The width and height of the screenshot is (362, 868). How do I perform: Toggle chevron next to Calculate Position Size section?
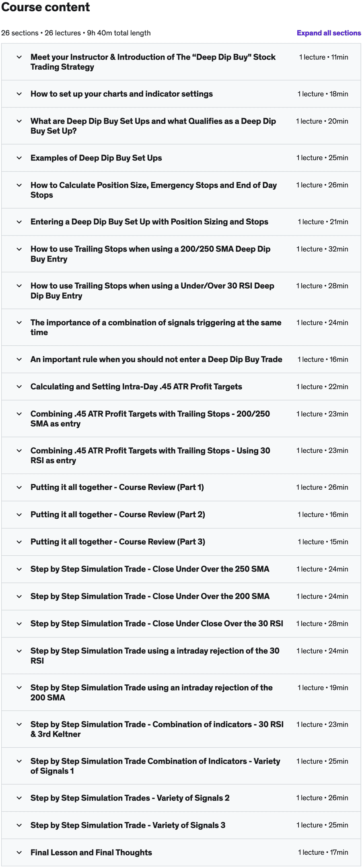(19, 185)
